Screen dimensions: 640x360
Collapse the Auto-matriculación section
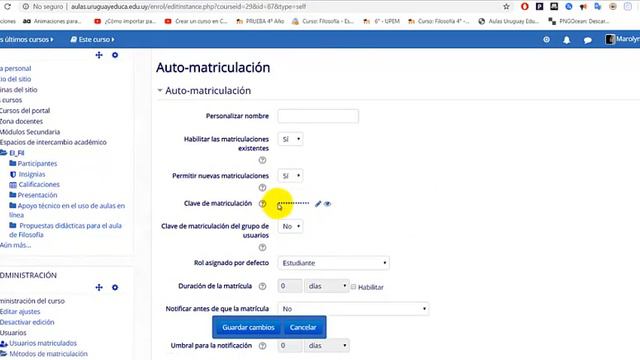point(160,91)
